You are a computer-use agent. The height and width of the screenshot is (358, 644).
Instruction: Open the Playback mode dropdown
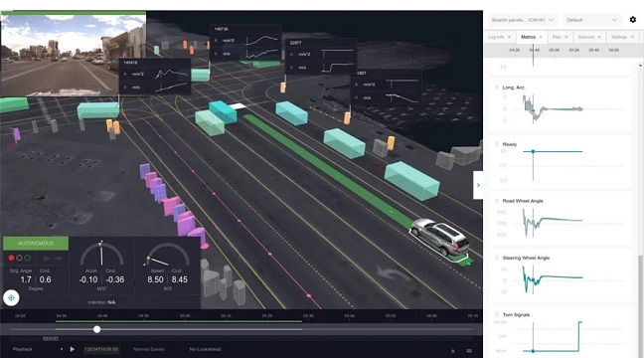point(38,349)
